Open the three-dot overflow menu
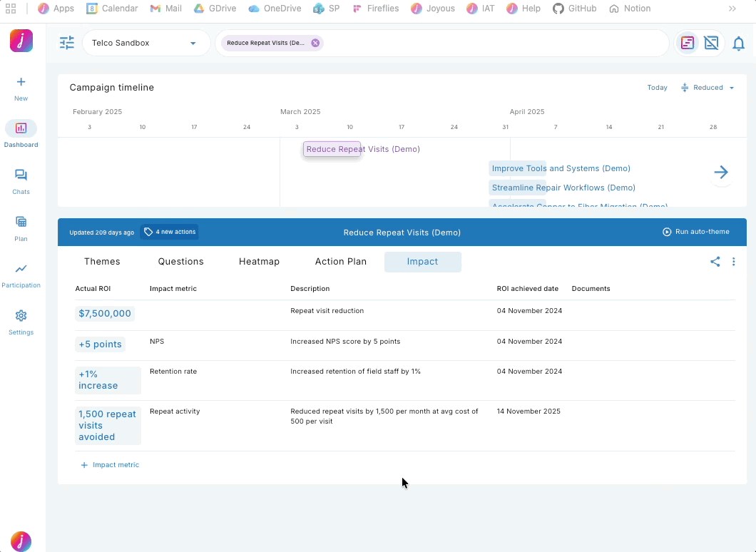This screenshot has width=756, height=552. pos(733,262)
